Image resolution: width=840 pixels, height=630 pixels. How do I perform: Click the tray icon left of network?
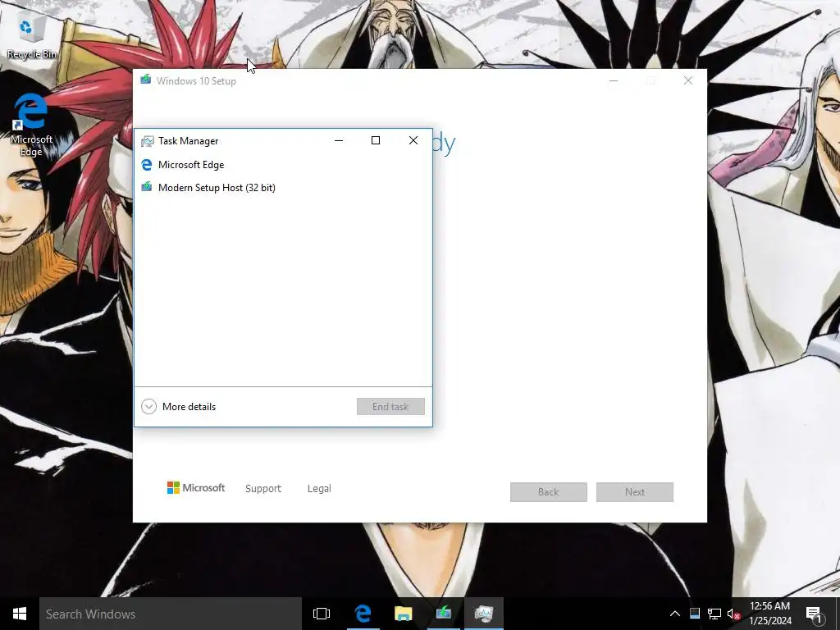point(695,614)
